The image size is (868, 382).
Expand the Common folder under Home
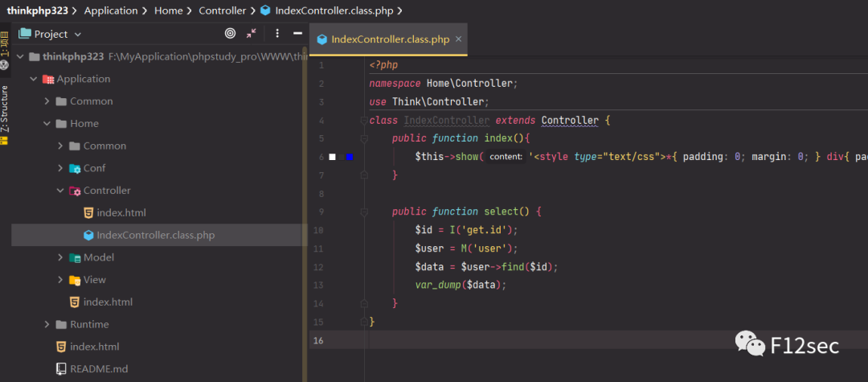click(60, 146)
